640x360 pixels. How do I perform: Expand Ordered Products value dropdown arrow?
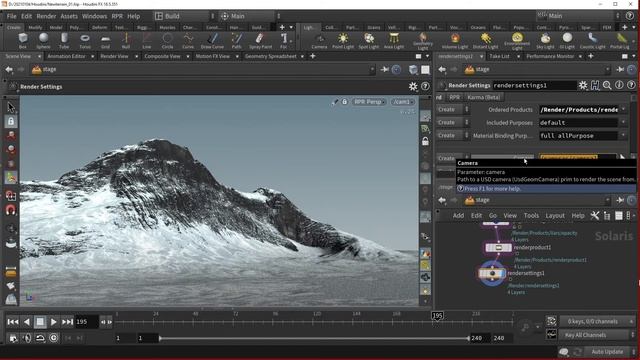tap(624, 109)
